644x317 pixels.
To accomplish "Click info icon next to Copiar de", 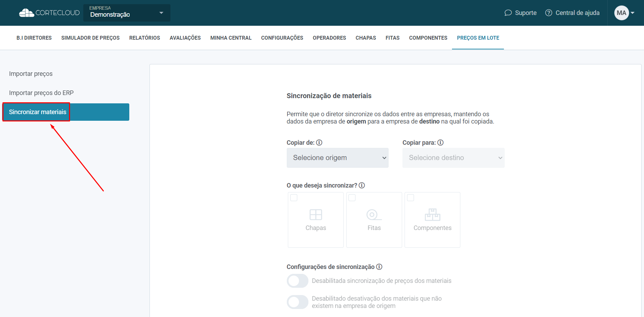I will [319, 143].
